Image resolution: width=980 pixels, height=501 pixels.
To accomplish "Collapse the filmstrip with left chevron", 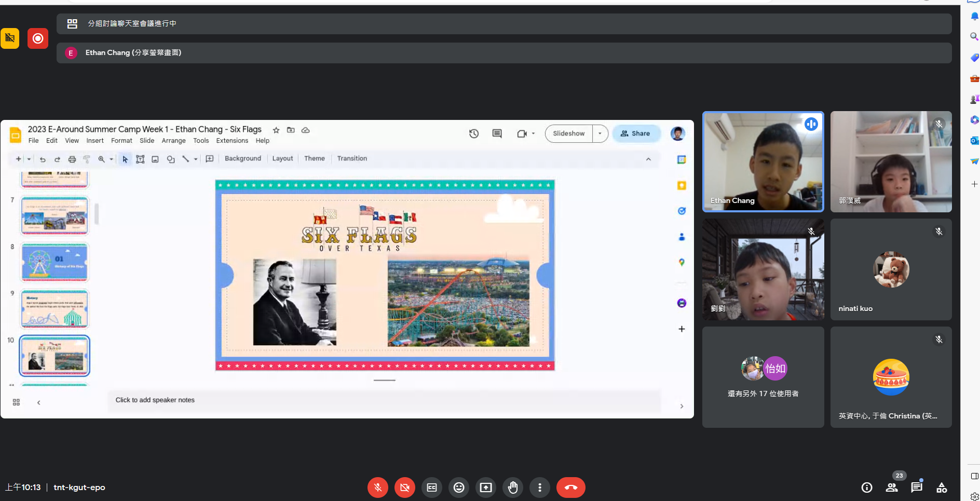I will 38,402.
